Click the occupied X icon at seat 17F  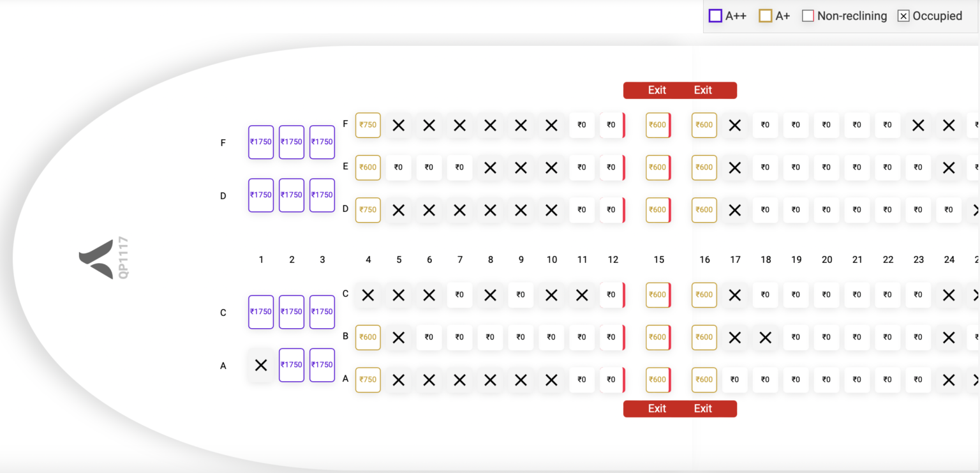coord(734,125)
